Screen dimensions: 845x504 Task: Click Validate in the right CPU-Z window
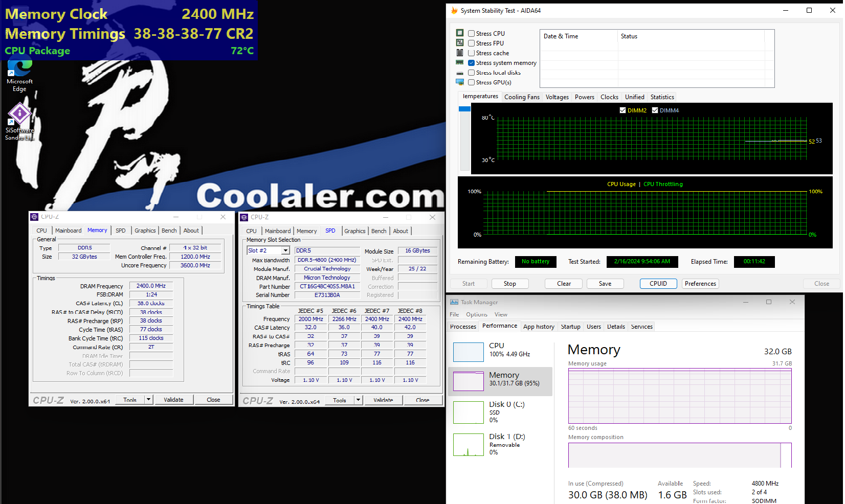383,400
